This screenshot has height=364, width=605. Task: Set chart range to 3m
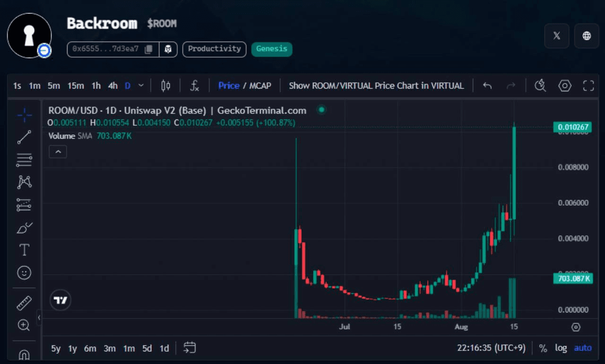pos(110,348)
